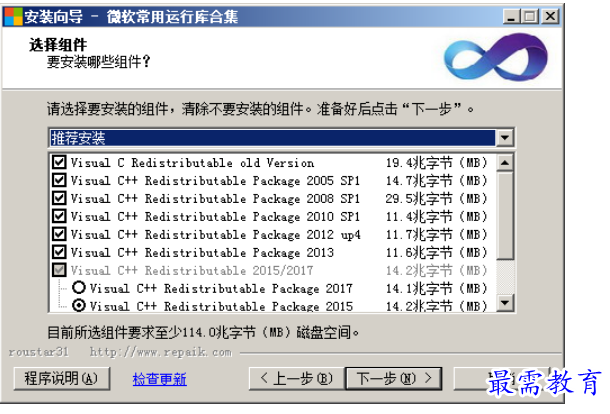Click the component list scrollbar thumb
Viewport: 610px width, 414px height.
click(505, 215)
